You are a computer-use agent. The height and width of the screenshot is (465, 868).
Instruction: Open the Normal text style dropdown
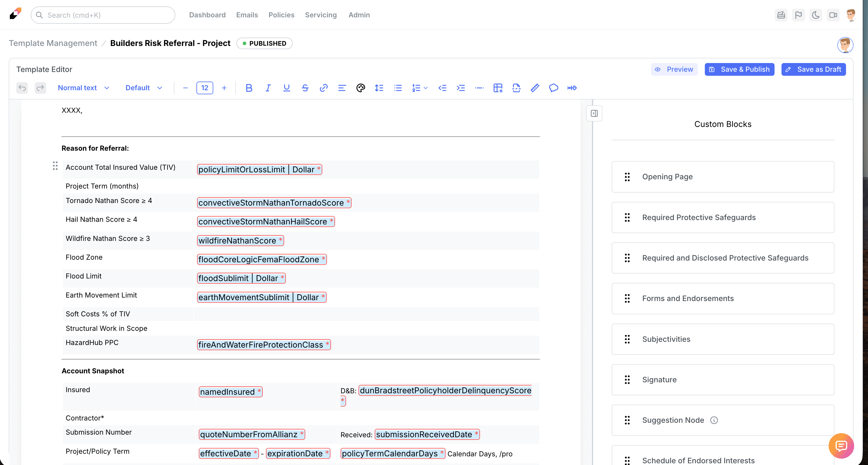[84, 88]
